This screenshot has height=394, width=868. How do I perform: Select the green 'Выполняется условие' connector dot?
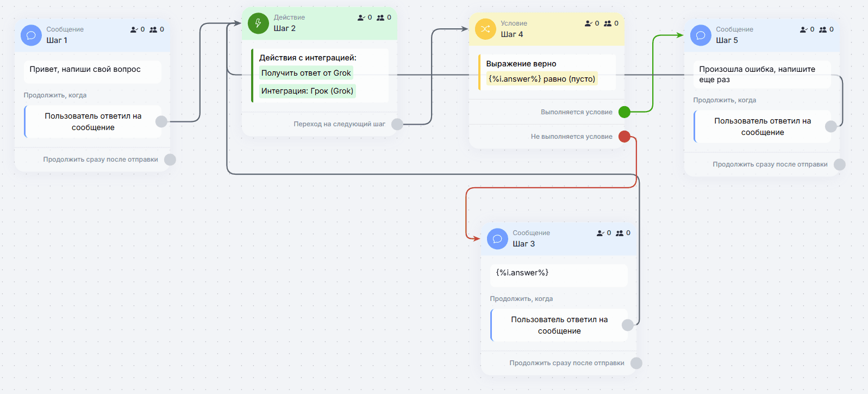pos(625,112)
